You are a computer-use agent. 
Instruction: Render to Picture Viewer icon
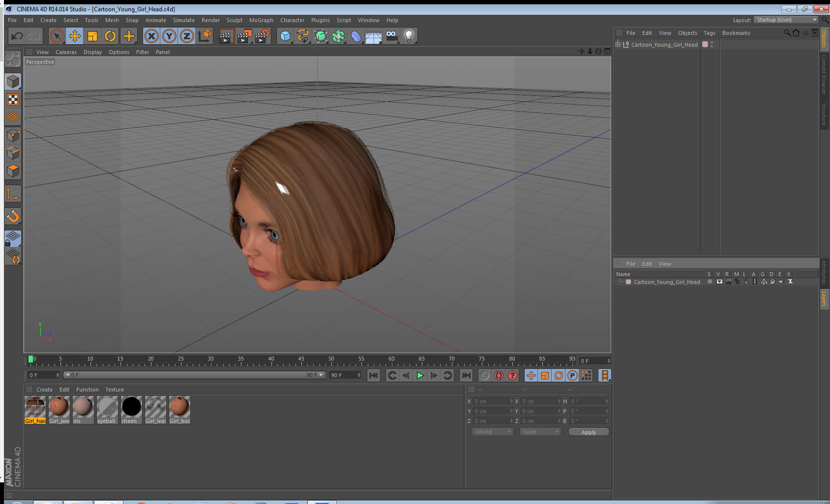(x=244, y=36)
